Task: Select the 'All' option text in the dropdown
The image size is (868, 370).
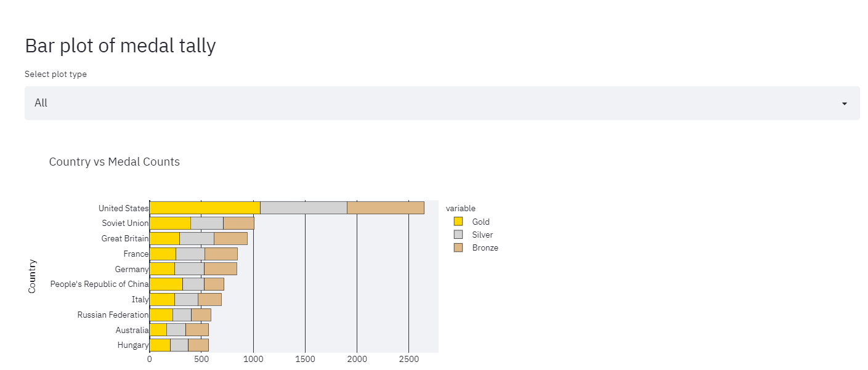Action: (x=41, y=103)
